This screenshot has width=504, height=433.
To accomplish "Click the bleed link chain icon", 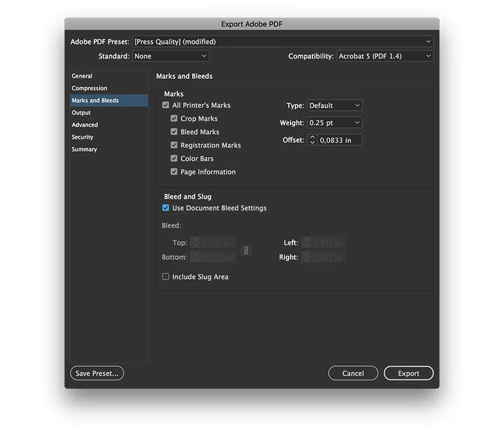I will coord(246,250).
